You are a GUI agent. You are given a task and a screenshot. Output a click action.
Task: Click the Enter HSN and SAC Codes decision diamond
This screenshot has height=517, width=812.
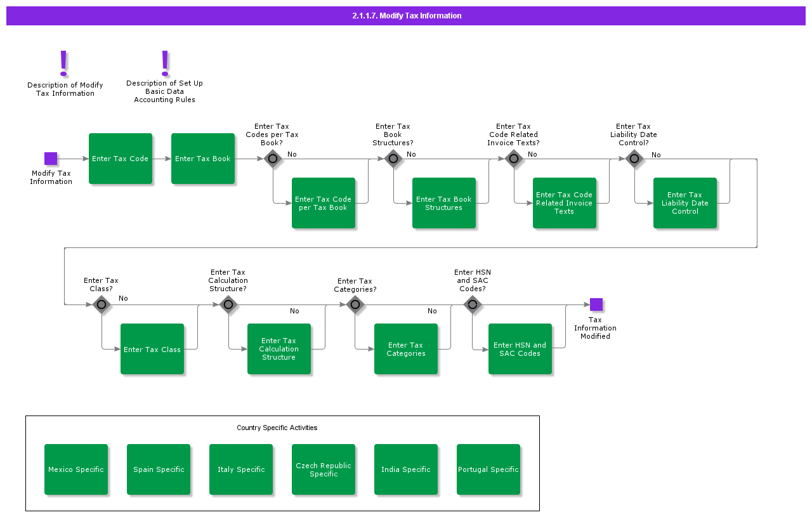(473, 305)
